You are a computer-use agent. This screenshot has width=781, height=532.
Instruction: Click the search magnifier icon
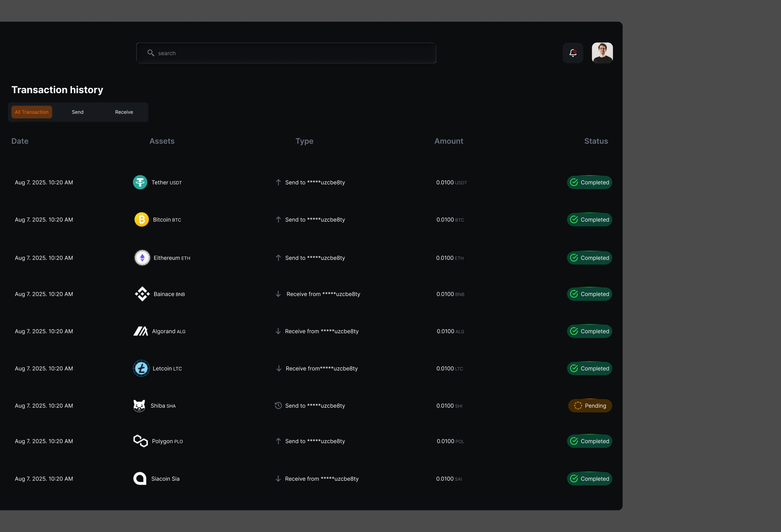point(150,53)
